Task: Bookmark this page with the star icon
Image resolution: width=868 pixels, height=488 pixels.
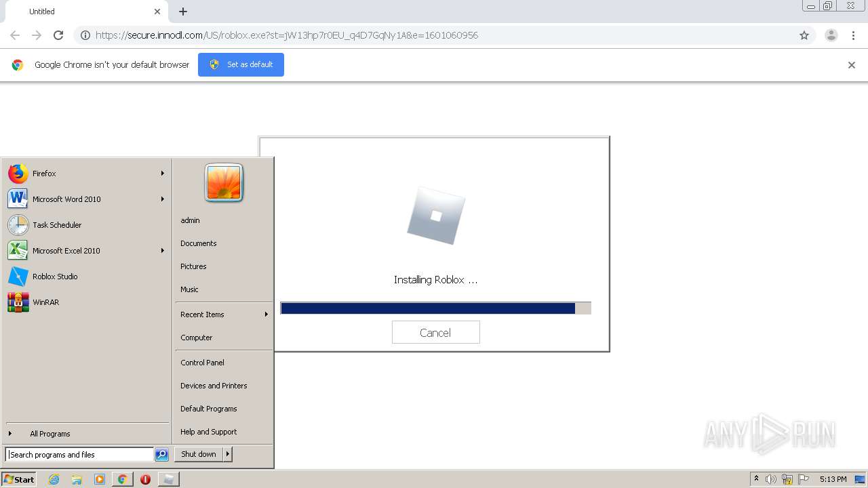Action: coord(804,35)
